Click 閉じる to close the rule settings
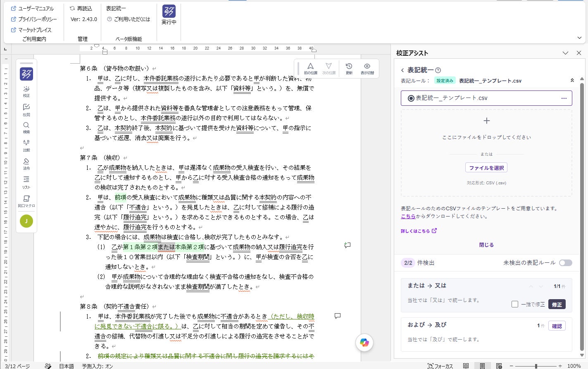This screenshot has height=369, width=588. 486,245
